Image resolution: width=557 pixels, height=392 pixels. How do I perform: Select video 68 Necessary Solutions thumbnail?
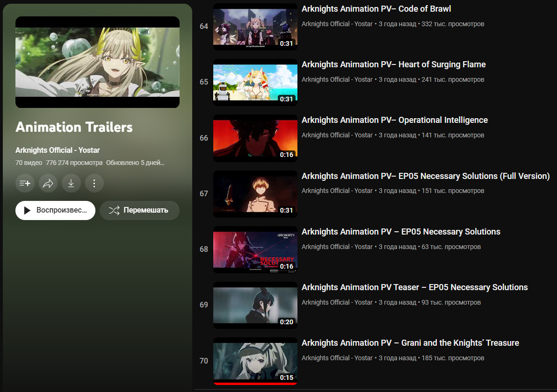255,249
